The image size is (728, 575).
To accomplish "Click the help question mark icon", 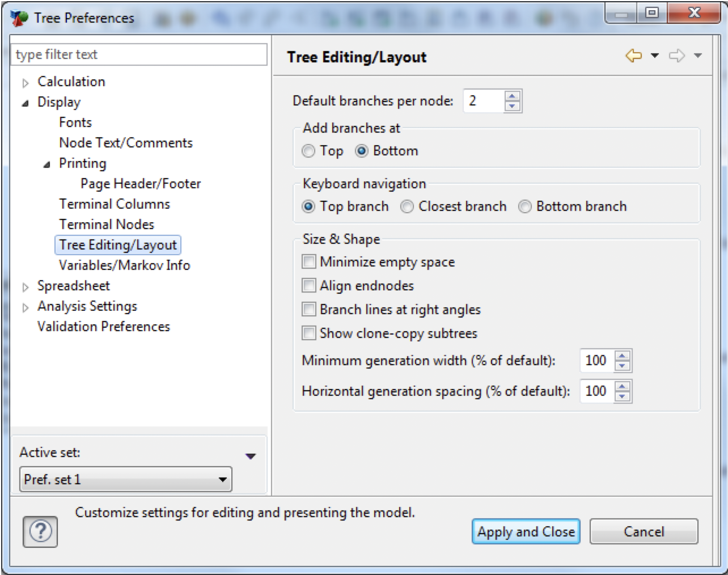I will 40,531.
